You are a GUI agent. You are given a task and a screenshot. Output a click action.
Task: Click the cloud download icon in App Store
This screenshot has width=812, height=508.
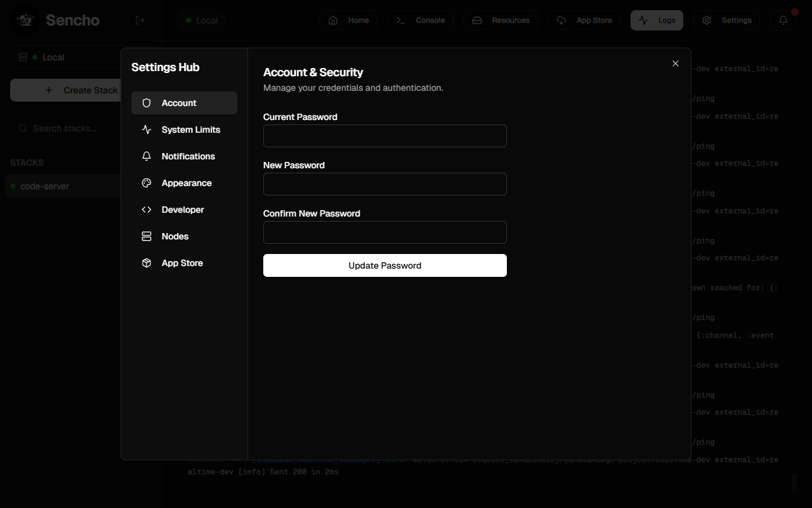[561, 20]
